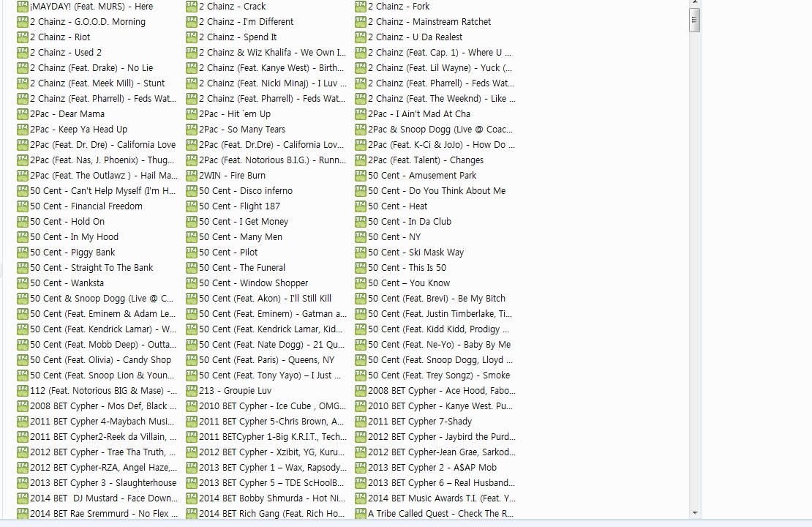
Task: Click the scrollbar down arrow
Action: 694,513
